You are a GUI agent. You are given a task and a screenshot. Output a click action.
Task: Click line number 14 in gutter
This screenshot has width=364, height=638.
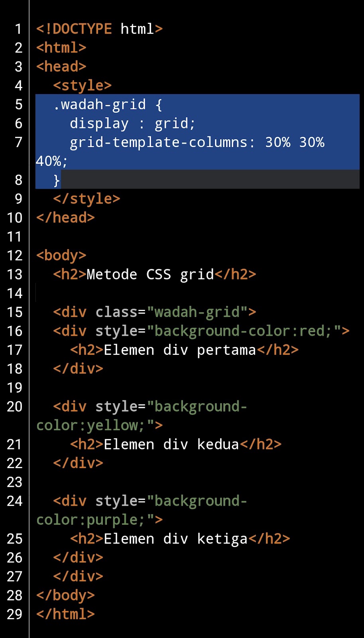(14, 293)
